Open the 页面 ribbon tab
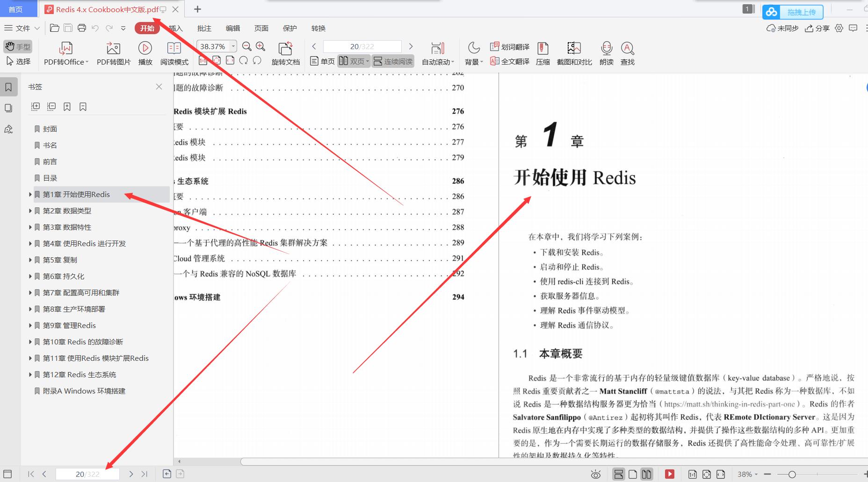This screenshot has width=868, height=482. (x=261, y=28)
